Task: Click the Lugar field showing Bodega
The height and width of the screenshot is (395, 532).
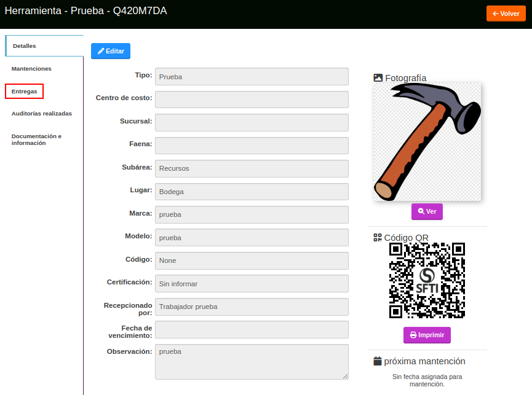Action: coord(252,192)
